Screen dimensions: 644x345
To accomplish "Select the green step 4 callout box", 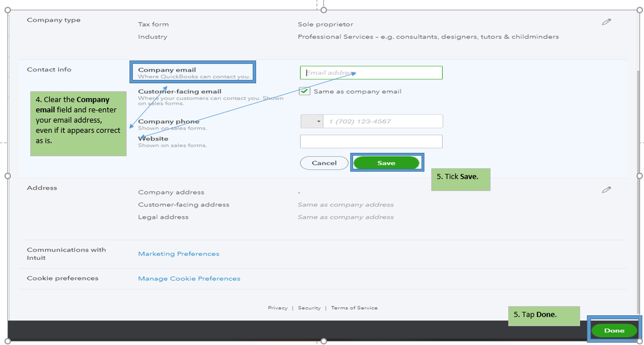I will (x=79, y=123).
